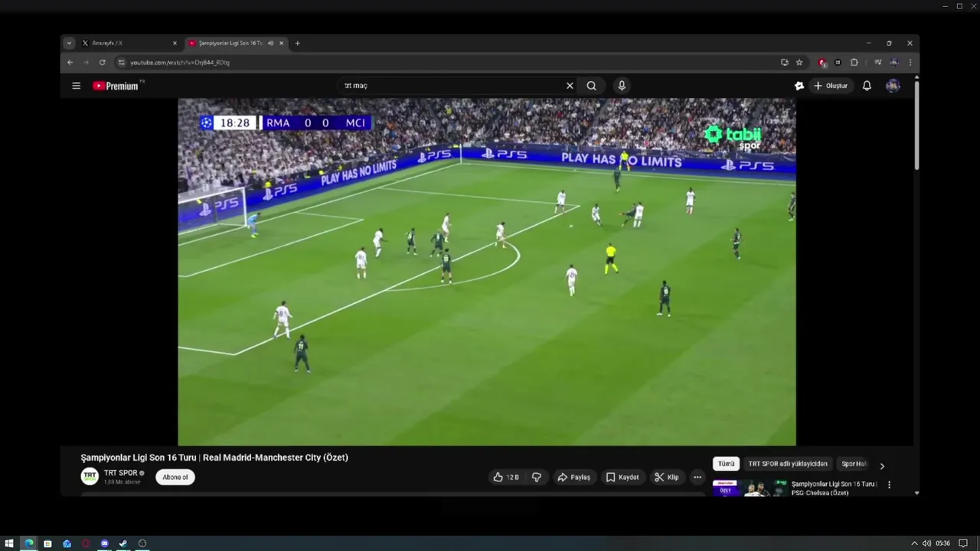Image resolution: width=980 pixels, height=551 pixels.
Task: Open more actions three-dot menu under video
Action: click(x=697, y=477)
